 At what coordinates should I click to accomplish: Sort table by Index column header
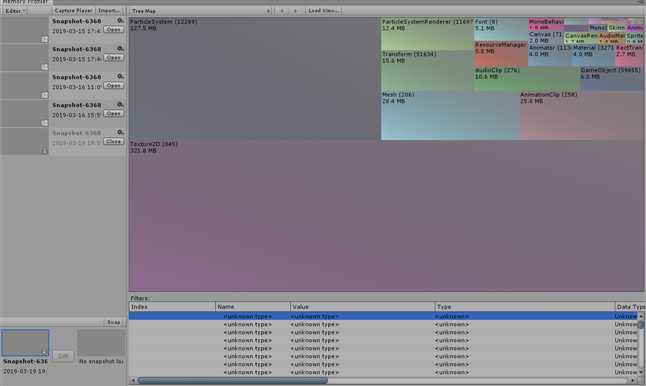click(172, 307)
